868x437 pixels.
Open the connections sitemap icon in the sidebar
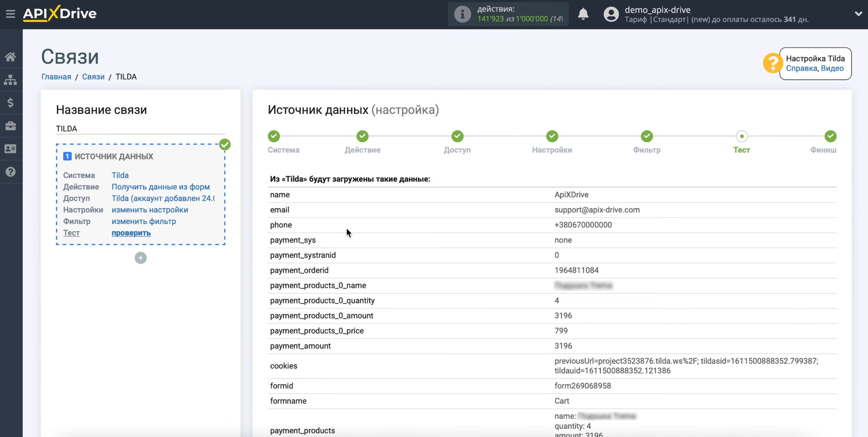[x=11, y=80]
